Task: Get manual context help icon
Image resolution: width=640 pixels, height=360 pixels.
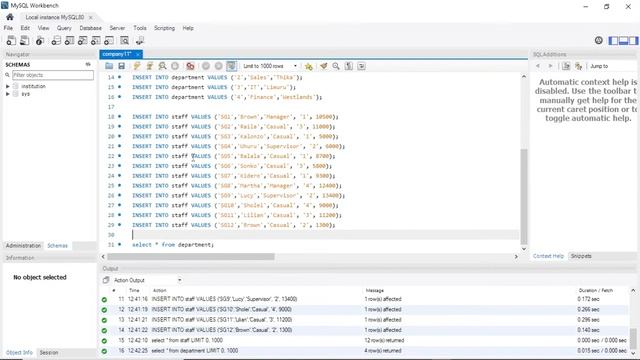Action: click(x=566, y=66)
